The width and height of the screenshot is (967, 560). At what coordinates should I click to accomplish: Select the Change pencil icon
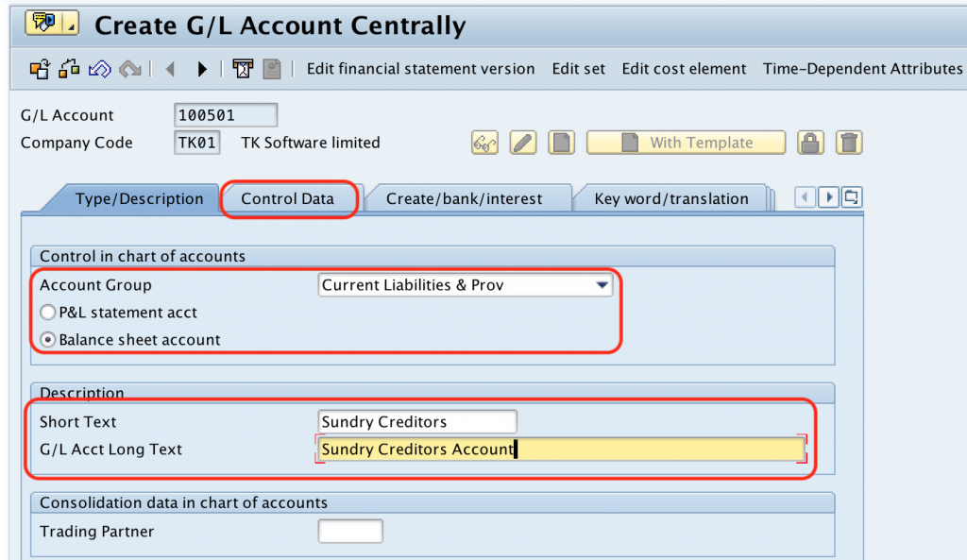(x=522, y=142)
